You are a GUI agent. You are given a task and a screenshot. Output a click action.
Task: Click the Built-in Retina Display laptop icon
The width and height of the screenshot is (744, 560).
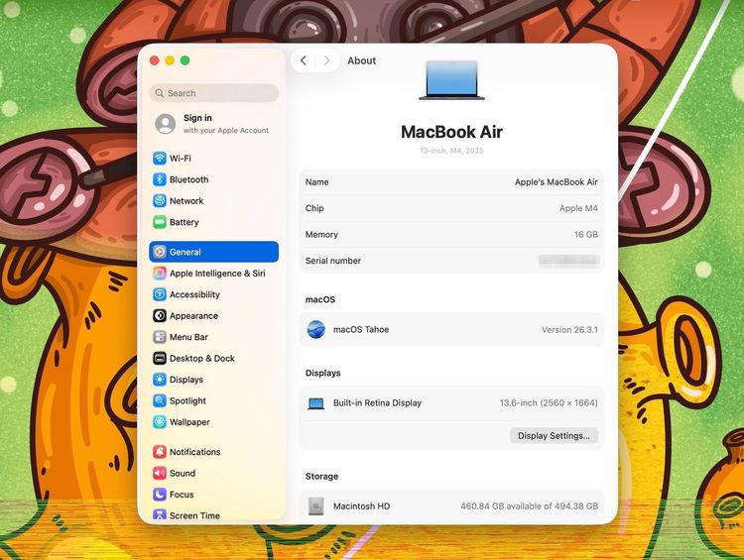pos(316,403)
